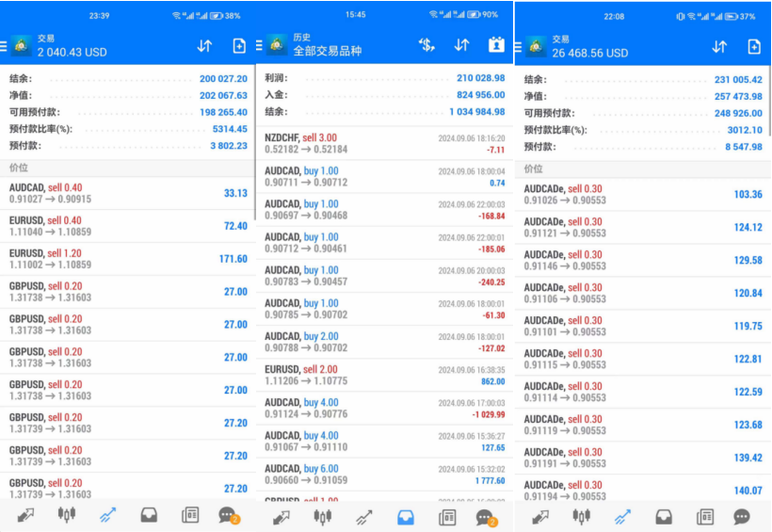The width and height of the screenshot is (772, 532).
Task: Select AUDCAD sell 0.40 position with 33.13 profit
Action: coord(128,193)
